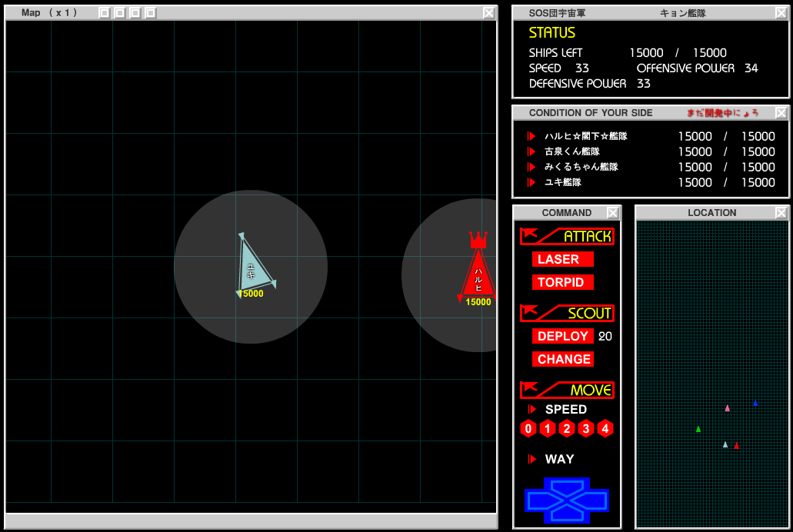The image size is (793, 532).
Task: Click the 15000 label under ハルヒ flagship
Action: tap(478, 302)
